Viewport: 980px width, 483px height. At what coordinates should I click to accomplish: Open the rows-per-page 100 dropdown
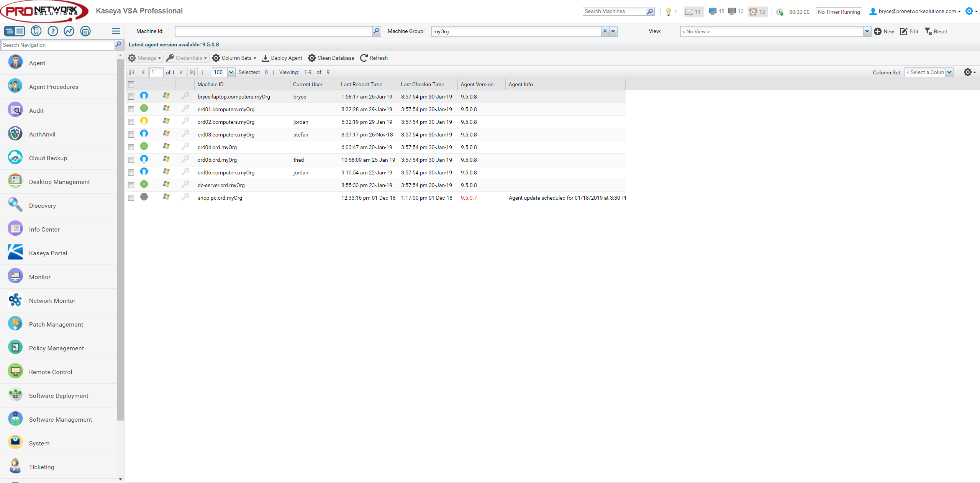[x=231, y=72]
